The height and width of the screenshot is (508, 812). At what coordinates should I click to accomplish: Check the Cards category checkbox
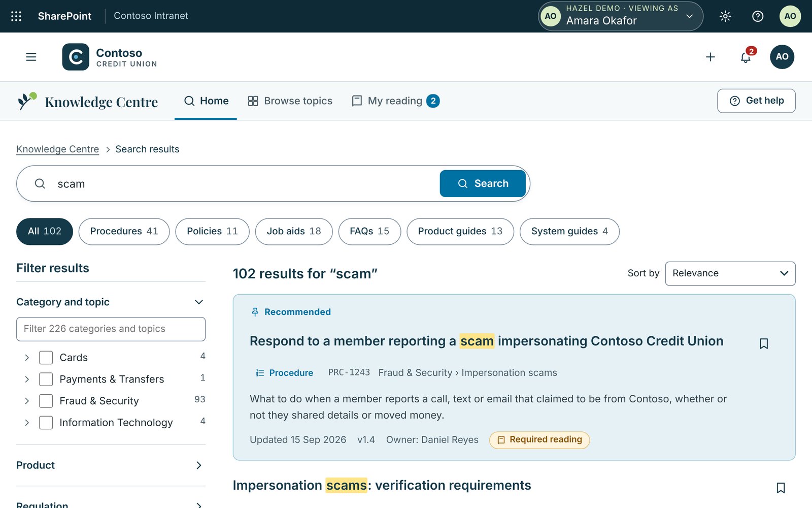pos(46,358)
